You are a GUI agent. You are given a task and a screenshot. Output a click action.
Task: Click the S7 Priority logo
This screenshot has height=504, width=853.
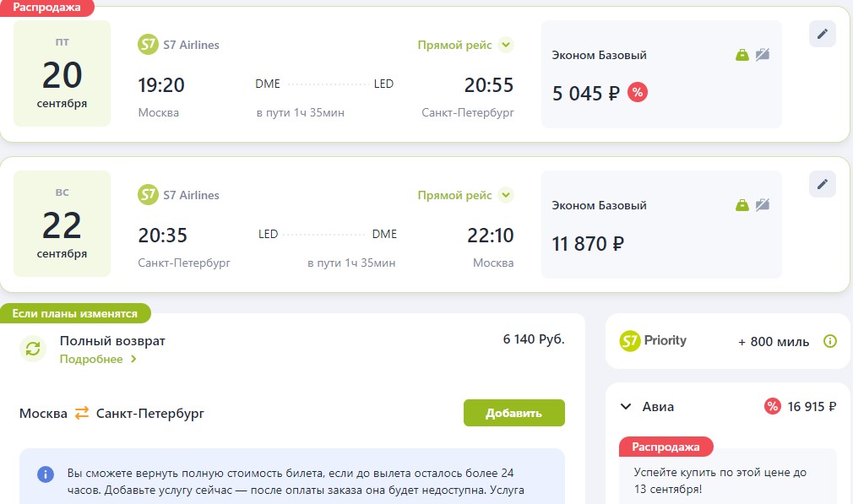[653, 341]
